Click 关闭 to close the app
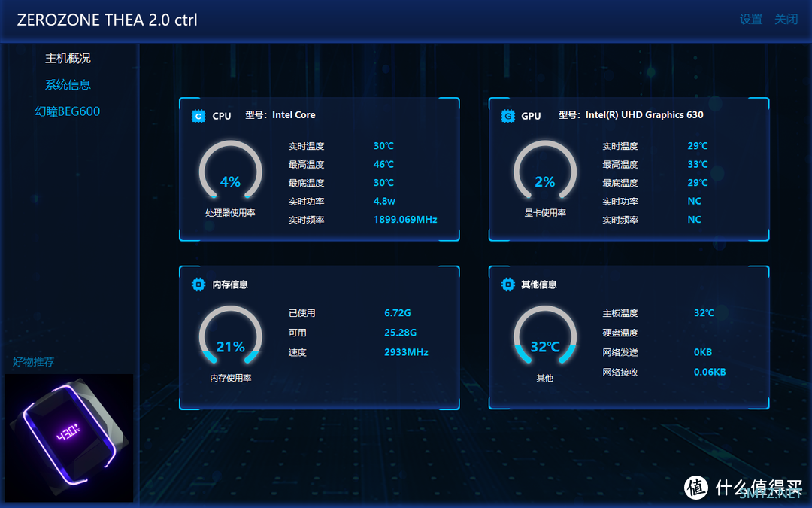 coord(786,20)
